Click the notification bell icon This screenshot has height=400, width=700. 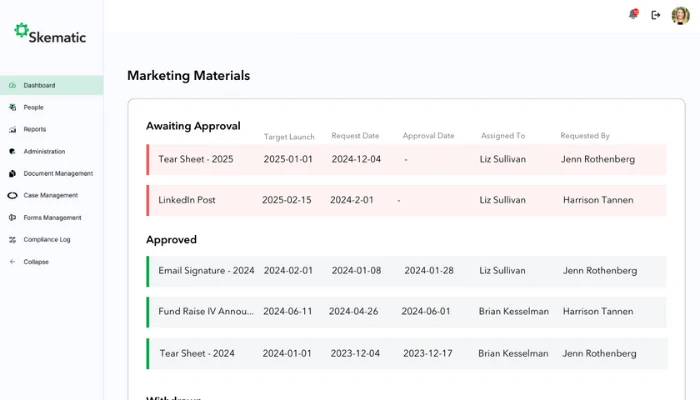(x=632, y=14)
